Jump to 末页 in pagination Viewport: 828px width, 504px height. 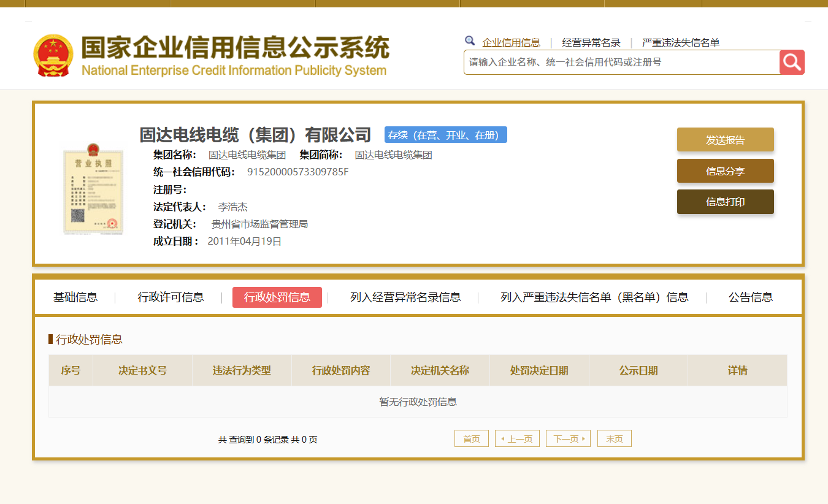tap(615, 439)
